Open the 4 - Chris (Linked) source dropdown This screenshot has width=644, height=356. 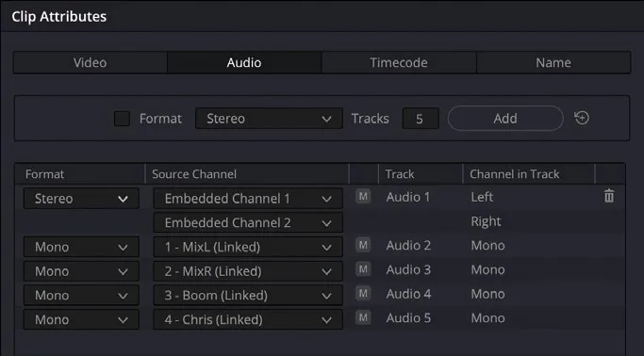[248, 319]
